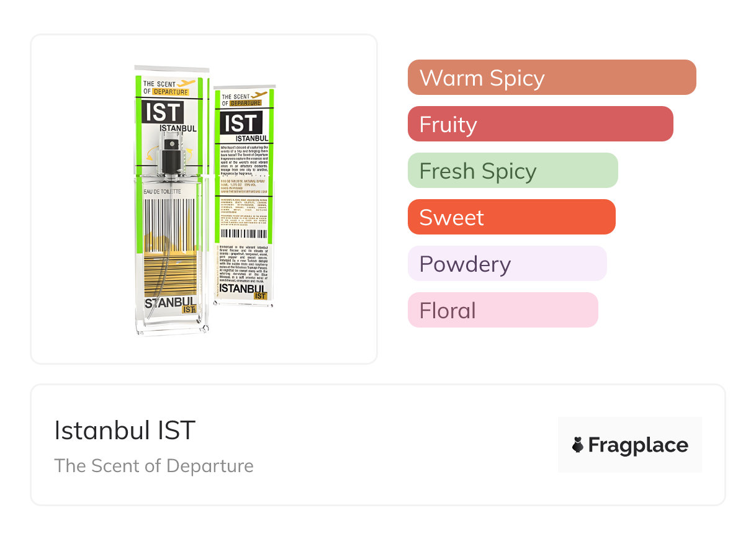Click the EAU DE TOILETTE text on the bottle
Screen dimensions: 756x536
[163, 192]
